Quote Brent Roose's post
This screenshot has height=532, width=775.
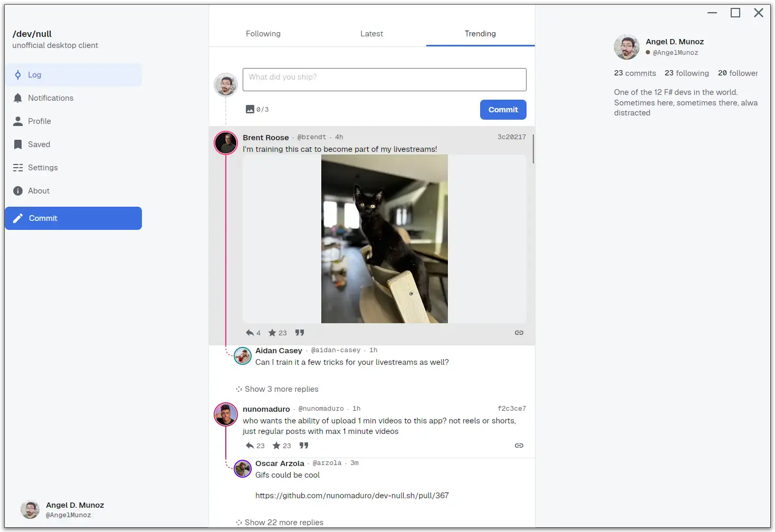click(x=300, y=333)
